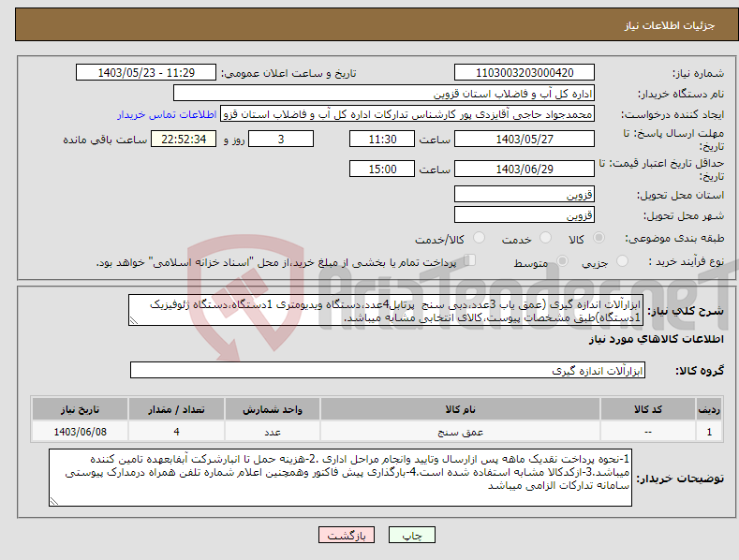739x560 pixels.
Task: Choose متوسط purchase process type
Action: [562, 261]
